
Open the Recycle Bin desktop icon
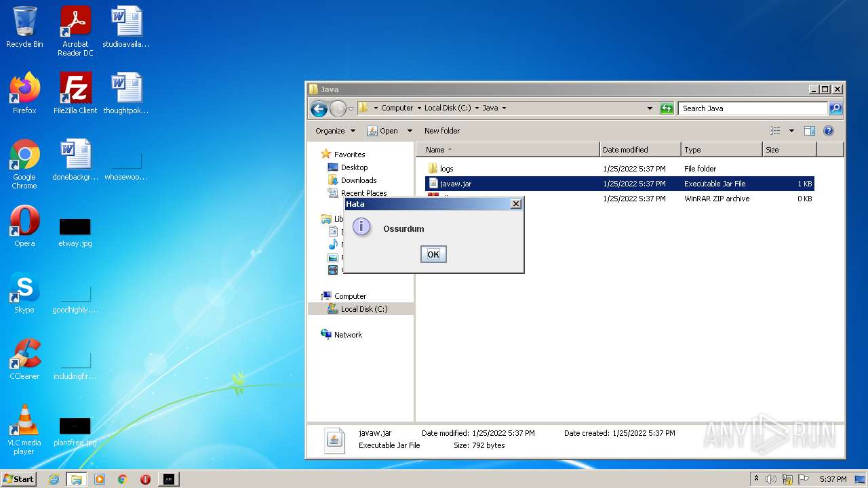24,27
